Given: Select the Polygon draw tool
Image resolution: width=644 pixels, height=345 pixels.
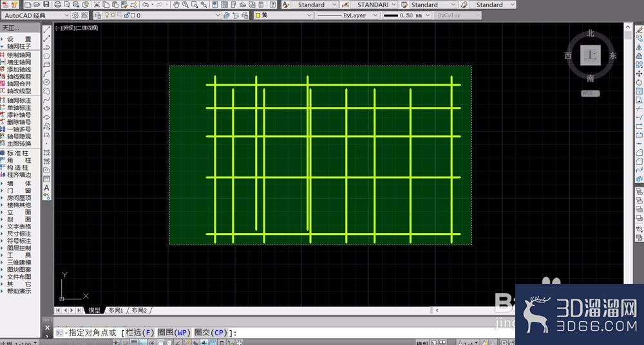Looking at the screenshot, I should (47, 56).
